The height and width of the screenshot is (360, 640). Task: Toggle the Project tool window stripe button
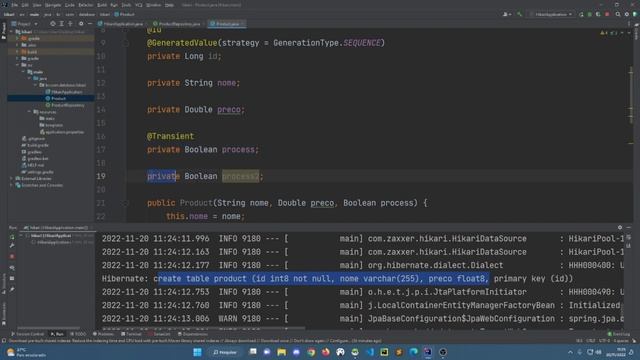pos(4,31)
